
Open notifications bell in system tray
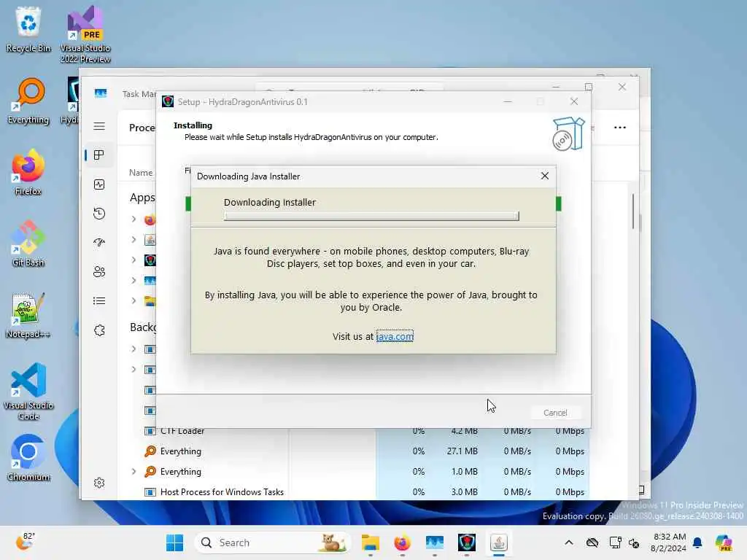697,542
